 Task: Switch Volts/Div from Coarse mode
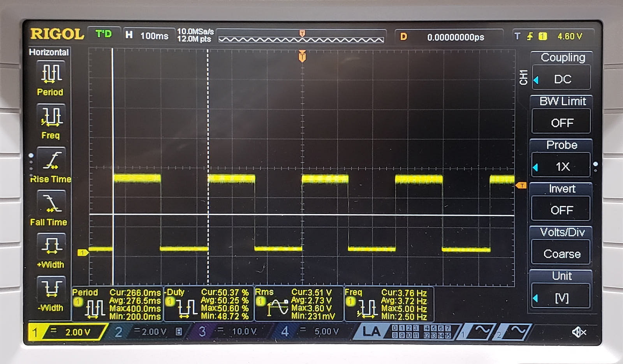coord(561,253)
